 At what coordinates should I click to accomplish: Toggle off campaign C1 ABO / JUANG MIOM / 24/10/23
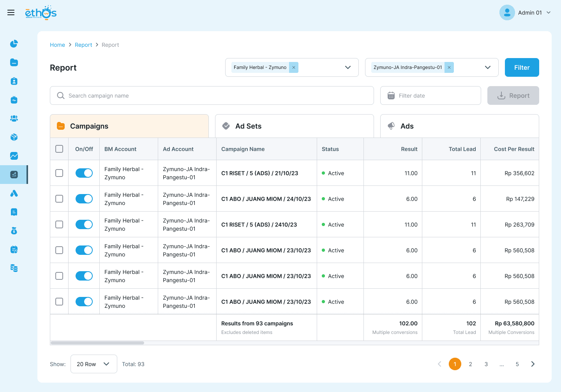(x=84, y=199)
